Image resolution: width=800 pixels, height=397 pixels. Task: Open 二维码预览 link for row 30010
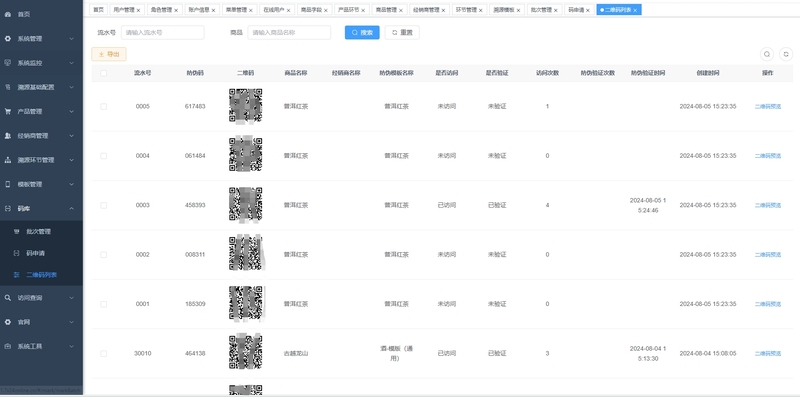point(768,354)
